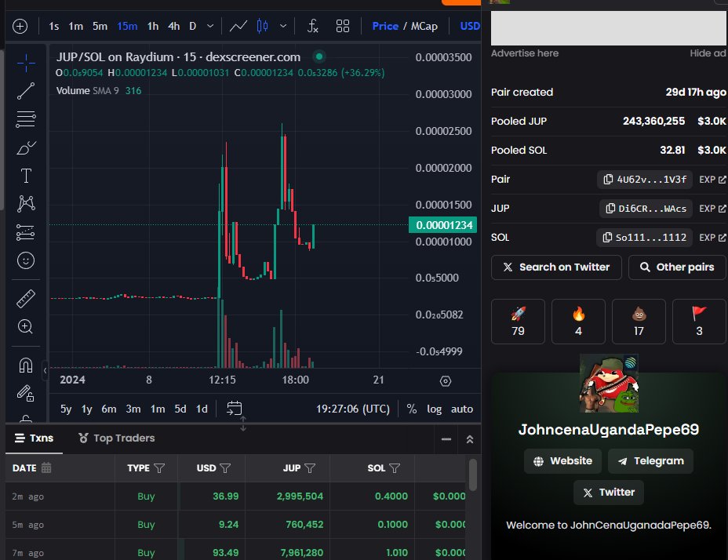Toggle the DATE column format
The height and width of the screenshot is (560, 728).
(x=46, y=467)
